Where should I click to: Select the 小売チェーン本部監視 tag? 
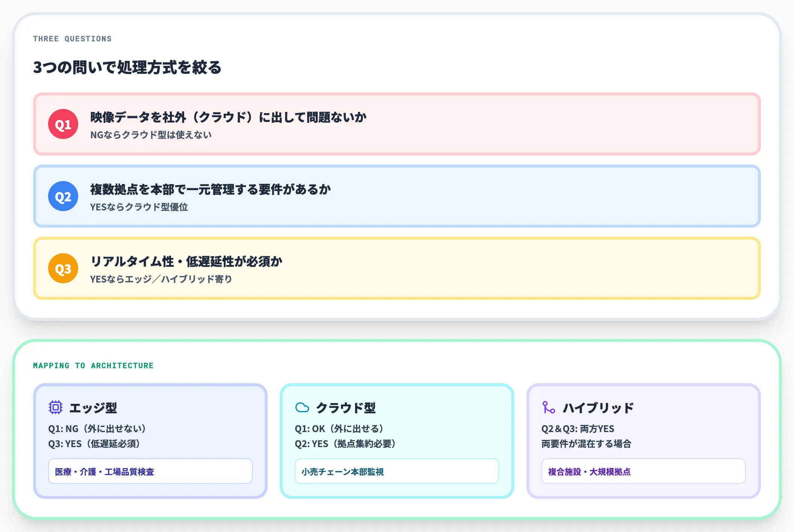(x=397, y=471)
